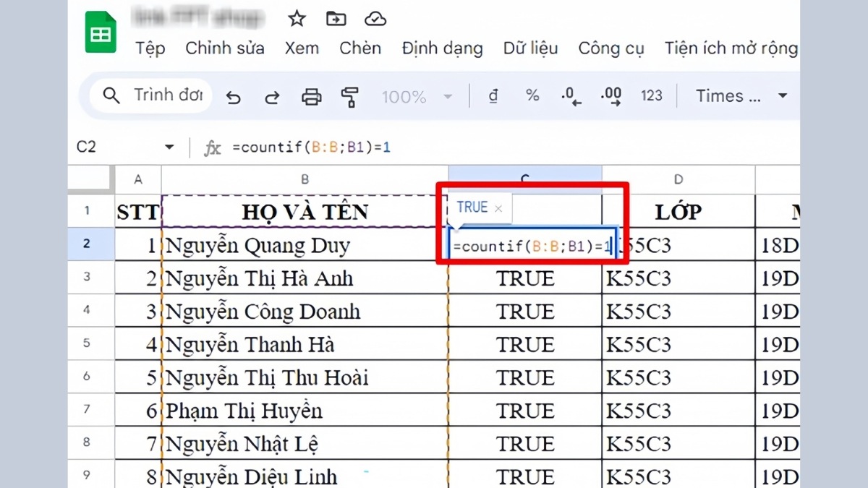Click the Redo arrow icon

[272, 97]
